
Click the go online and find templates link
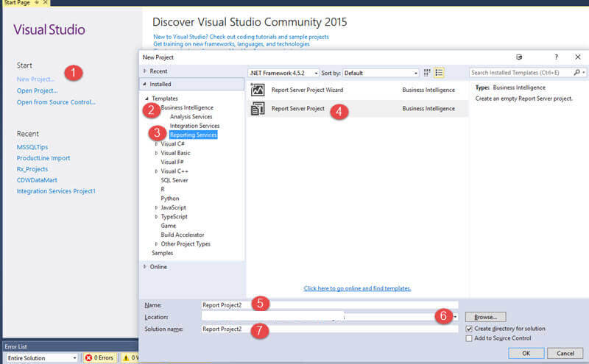click(x=357, y=288)
